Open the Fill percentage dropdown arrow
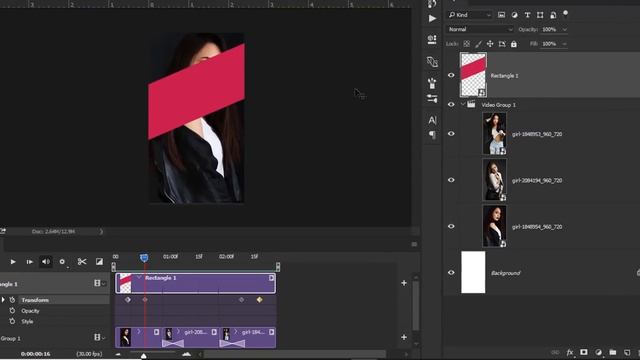The image size is (640, 360). (x=564, y=44)
